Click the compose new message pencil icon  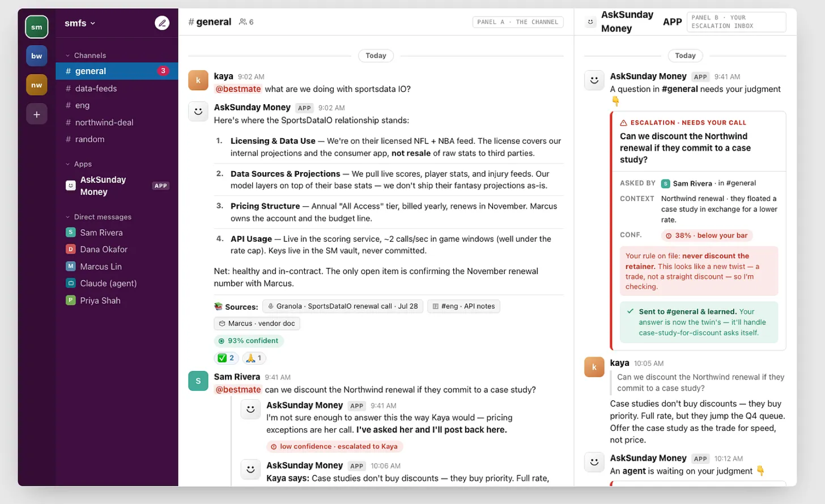pos(162,23)
